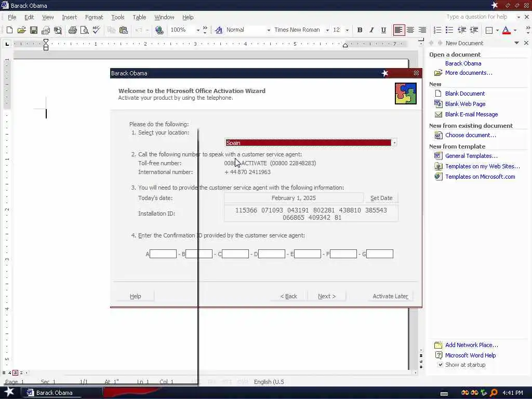532x399 pixels.
Task: Open the Edit menu
Action: 29,17
